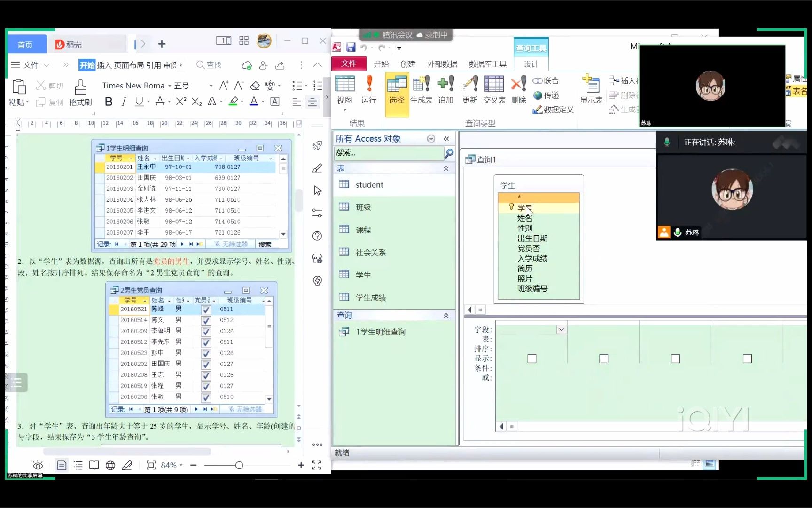Select the 入学成绩 field in 学生 table
The image size is (812, 508).
pos(532,259)
